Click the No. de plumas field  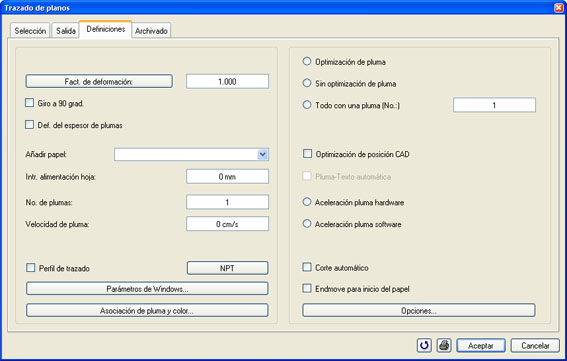[227, 202]
